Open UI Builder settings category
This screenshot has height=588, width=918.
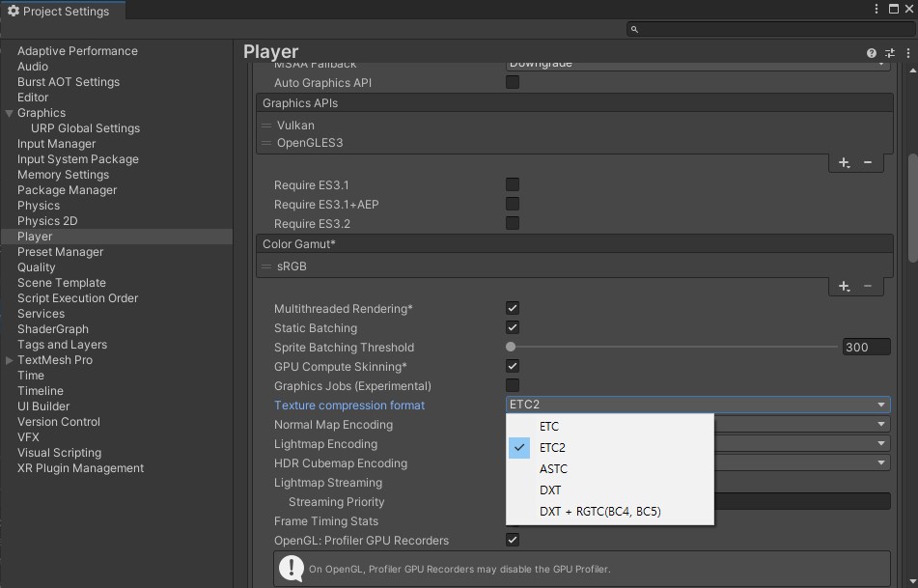(x=43, y=407)
